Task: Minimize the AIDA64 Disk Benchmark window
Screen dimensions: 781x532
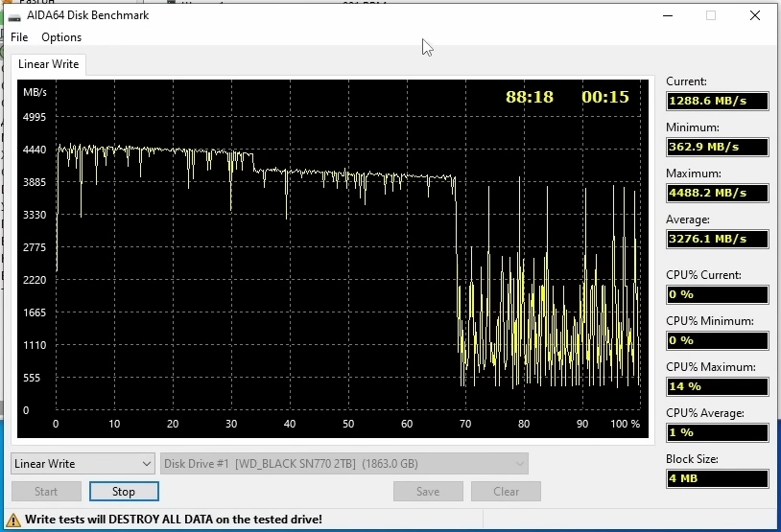Action: [x=668, y=15]
